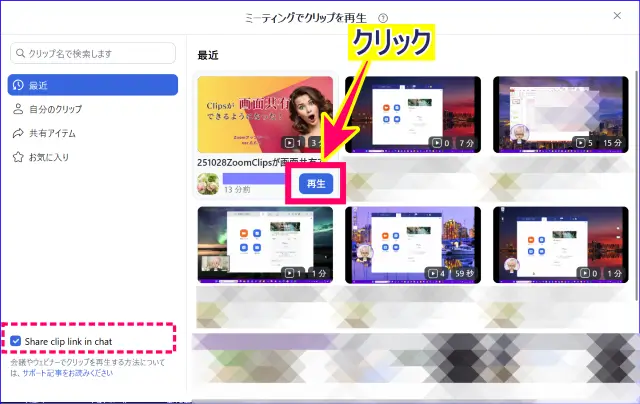The height and width of the screenshot is (404, 640).
Task: Click the view count icon on 15 分 clip
Action: coord(580,143)
